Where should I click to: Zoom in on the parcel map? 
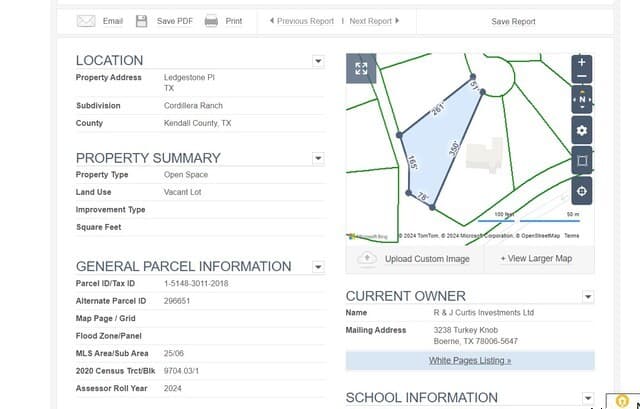pos(582,62)
